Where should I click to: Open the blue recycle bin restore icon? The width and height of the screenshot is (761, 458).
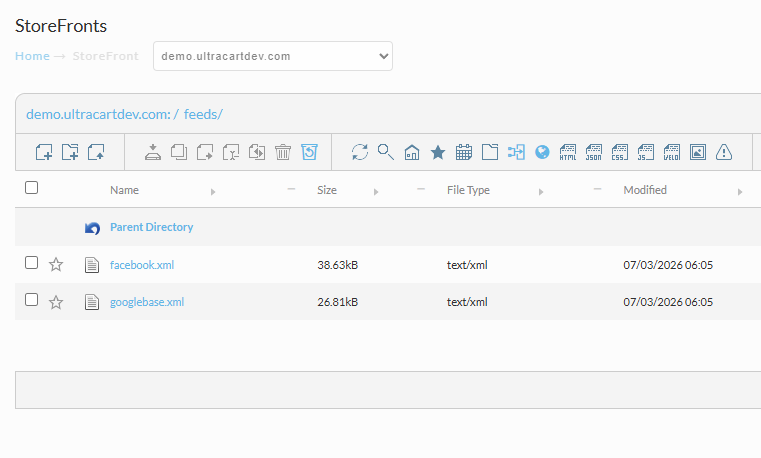[x=309, y=152]
